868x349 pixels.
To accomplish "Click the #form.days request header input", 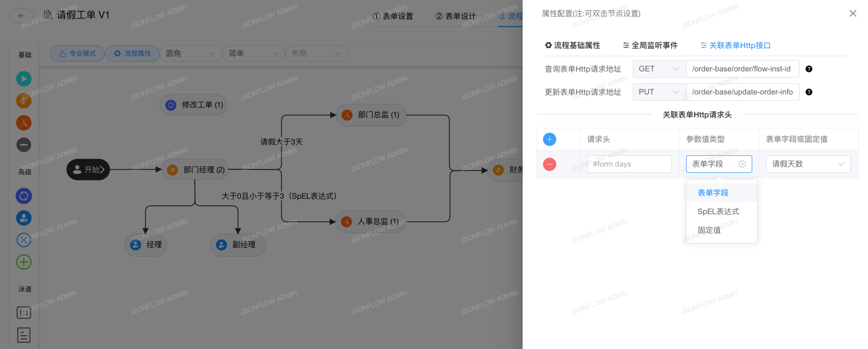I will point(628,164).
